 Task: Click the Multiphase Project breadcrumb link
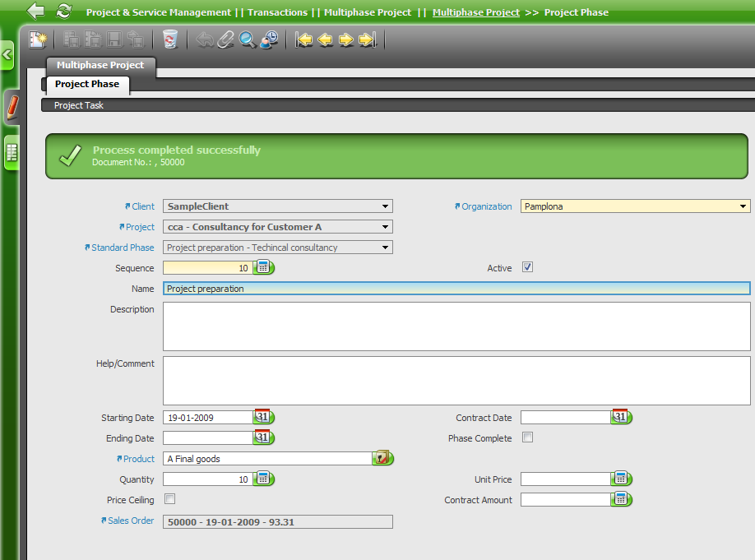tap(476, 12)
